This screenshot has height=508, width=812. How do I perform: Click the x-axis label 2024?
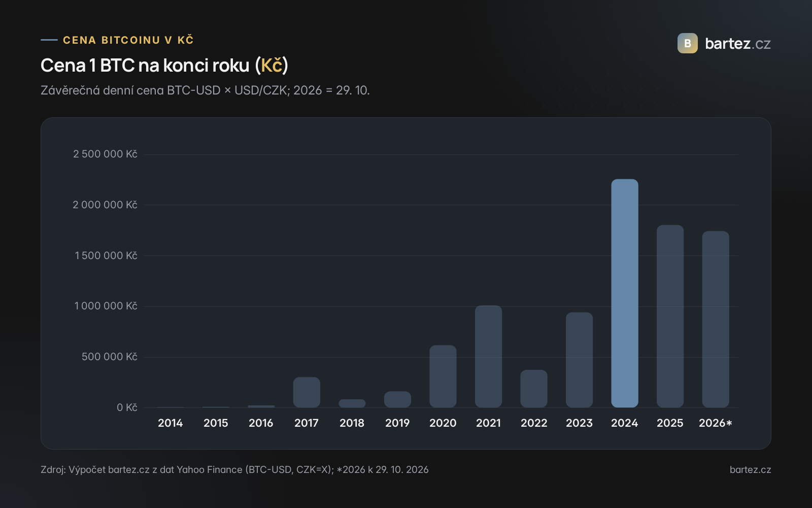tap(625, 423)
